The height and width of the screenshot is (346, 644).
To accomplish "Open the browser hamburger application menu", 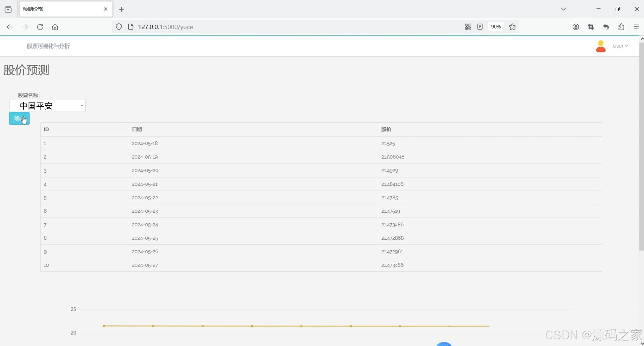I will click(x=636, y=27).
